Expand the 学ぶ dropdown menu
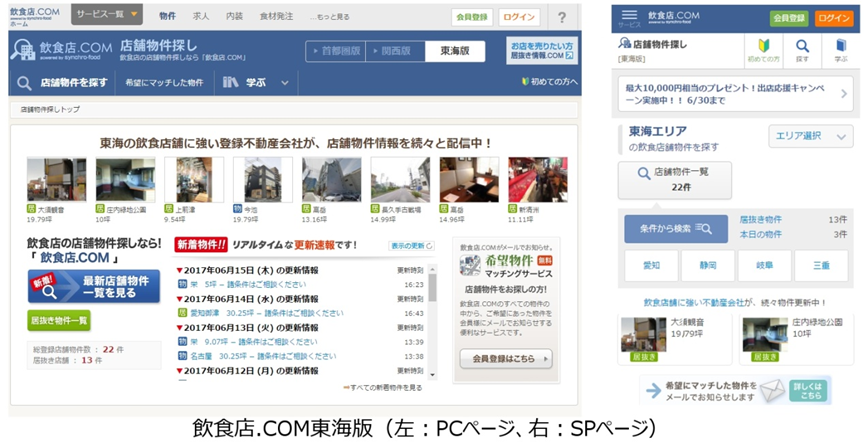 point(256,83)
